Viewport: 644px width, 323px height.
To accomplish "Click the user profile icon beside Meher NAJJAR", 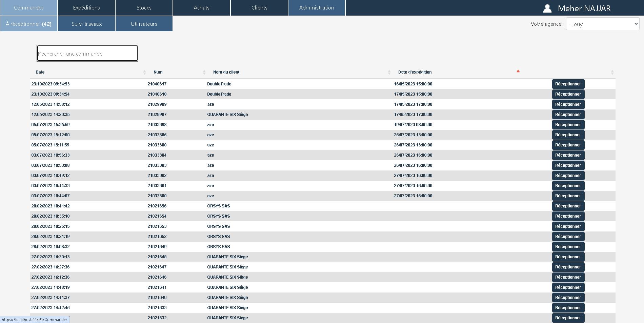I will point(547,8).
